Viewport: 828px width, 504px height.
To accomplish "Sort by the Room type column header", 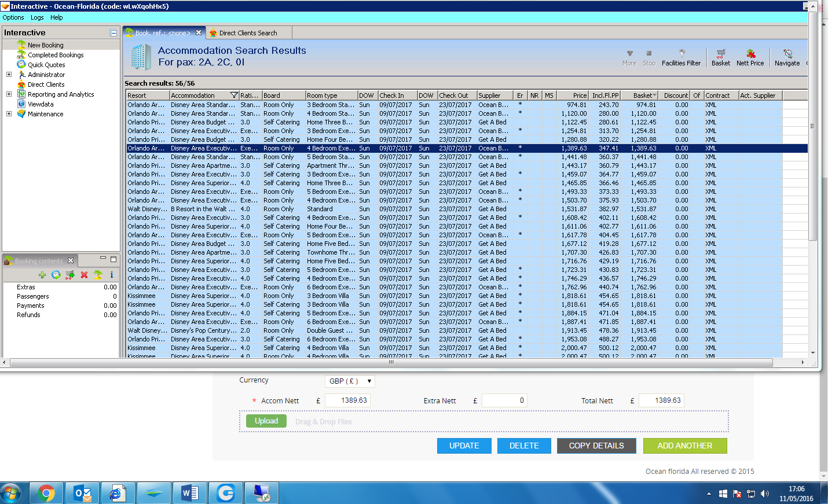I will (331, 95).
